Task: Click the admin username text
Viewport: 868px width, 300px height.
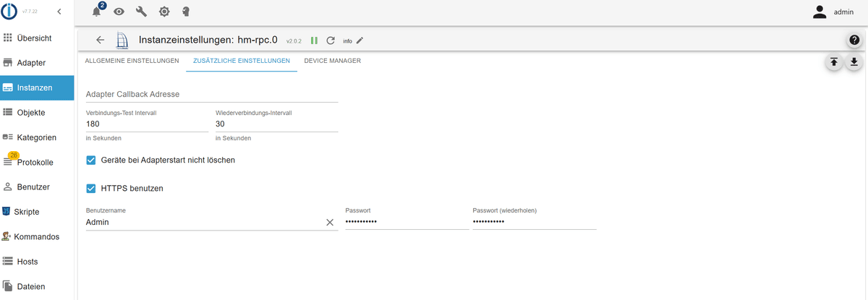Action: pos(843,12)
